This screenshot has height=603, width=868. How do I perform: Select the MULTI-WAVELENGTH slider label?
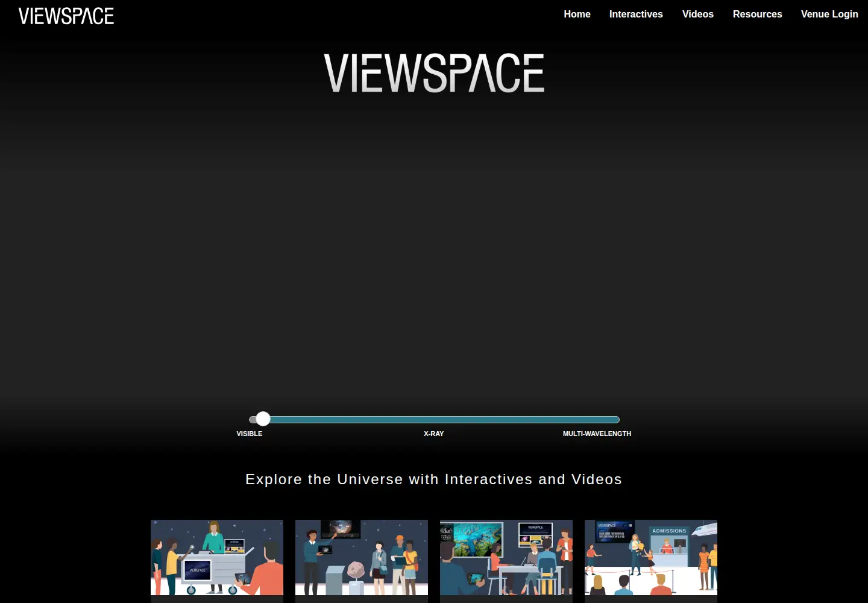(x=597, y=434)
